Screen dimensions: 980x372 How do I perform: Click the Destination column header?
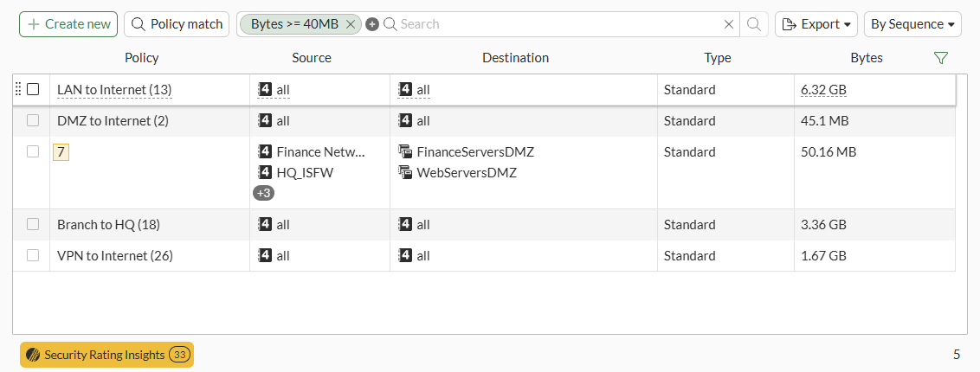click(x=515, y=58)
